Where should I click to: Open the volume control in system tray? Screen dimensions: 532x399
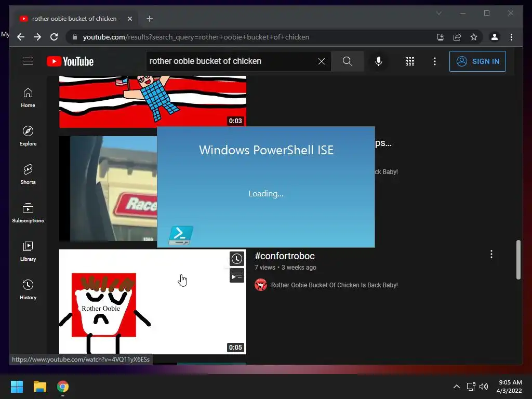point(484,387)
